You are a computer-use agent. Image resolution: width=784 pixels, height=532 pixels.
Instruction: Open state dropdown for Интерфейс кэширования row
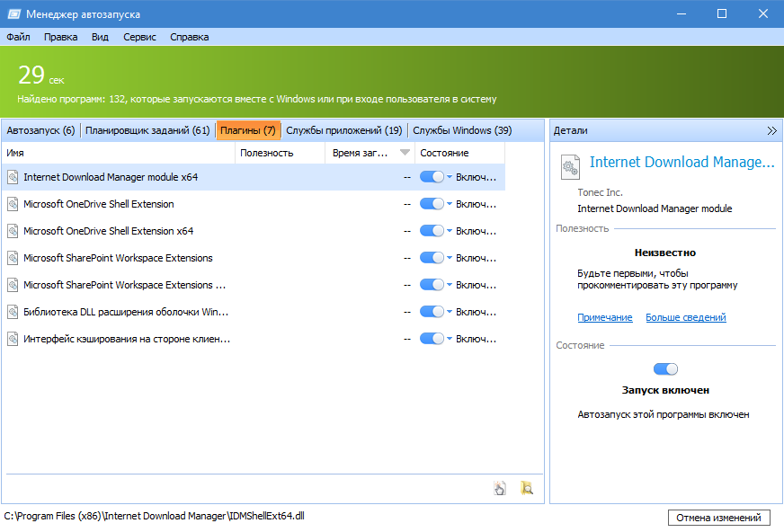pos(450,339)
